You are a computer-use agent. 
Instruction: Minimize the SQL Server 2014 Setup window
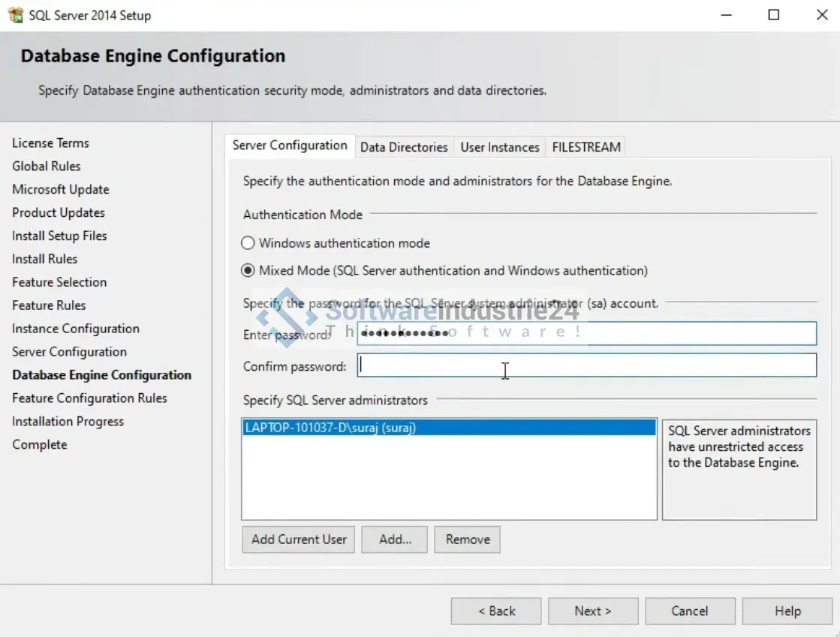click(726, 15)
